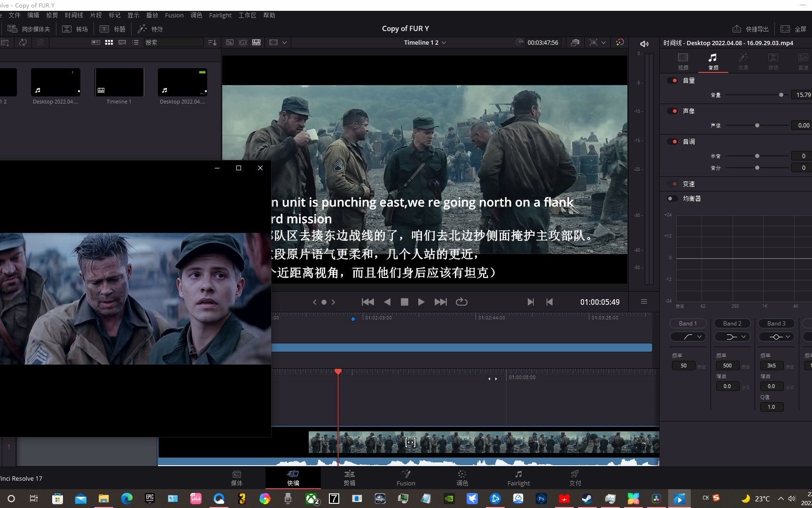Select source tape viewer mode icon

[242, 42]
